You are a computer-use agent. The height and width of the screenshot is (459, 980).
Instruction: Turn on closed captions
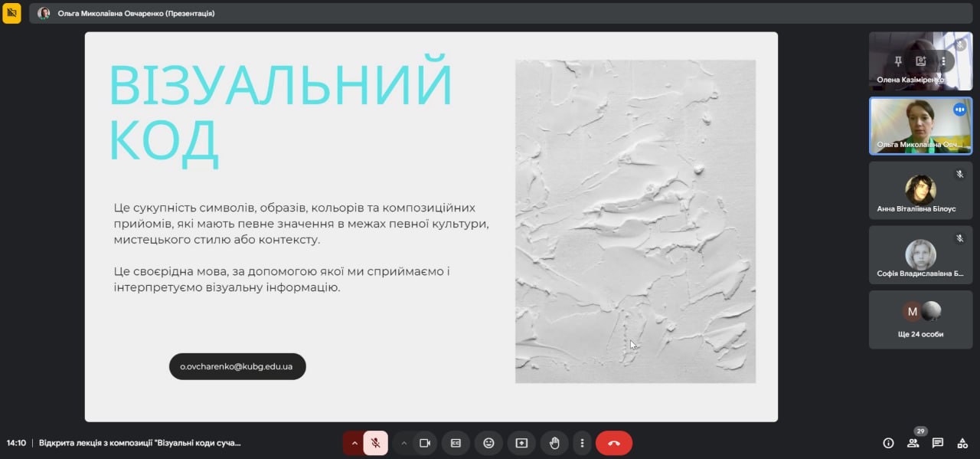coord(456,443)
